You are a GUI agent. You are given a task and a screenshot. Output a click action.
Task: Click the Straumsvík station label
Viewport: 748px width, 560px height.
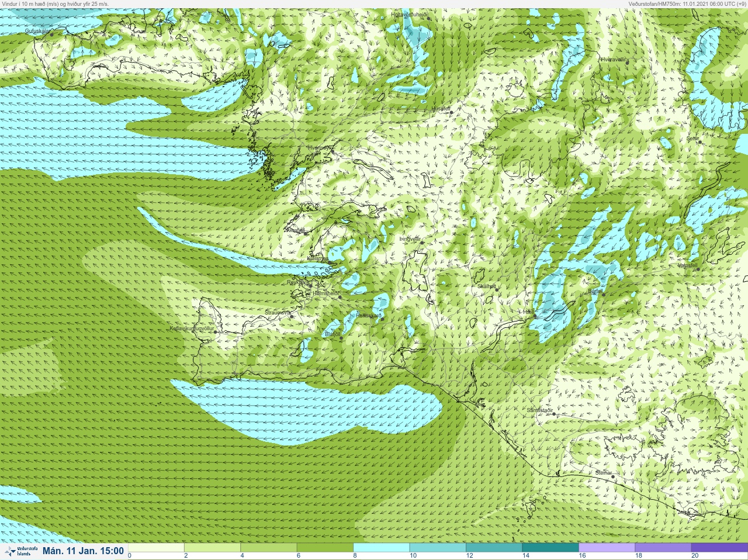(277, 313)
